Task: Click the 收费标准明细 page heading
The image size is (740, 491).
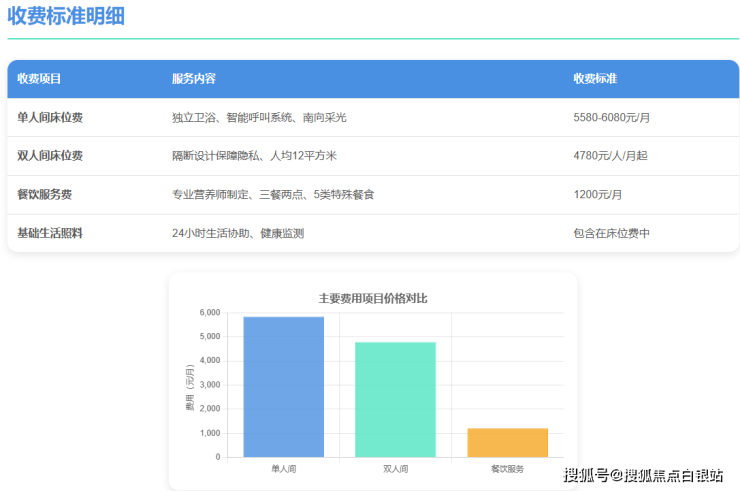Action: (67, 17)
